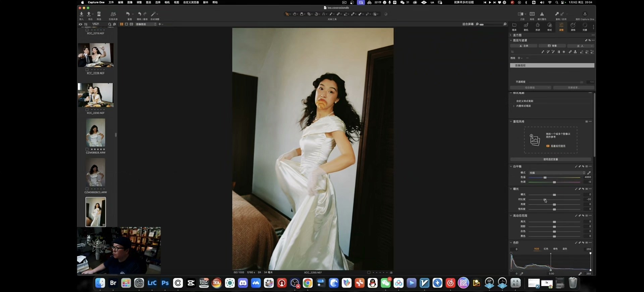Select the Rotate cursor tool
Screen dimensions: 644x292
pos(316,14)
